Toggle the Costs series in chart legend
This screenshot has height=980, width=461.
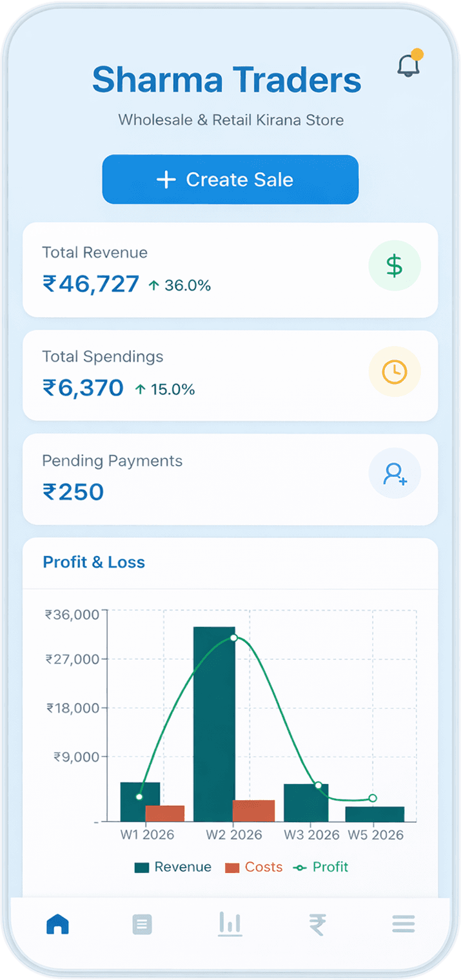[254, 867]
